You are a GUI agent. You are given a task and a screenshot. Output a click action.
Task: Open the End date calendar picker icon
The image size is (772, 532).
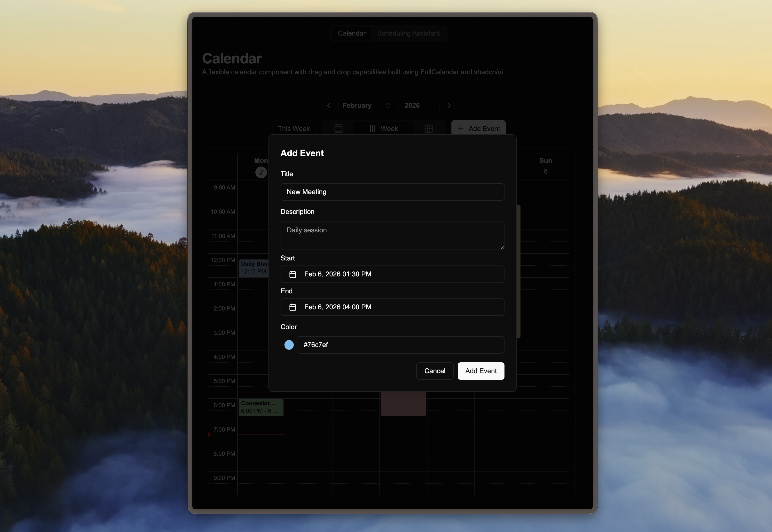pos(292,307)
